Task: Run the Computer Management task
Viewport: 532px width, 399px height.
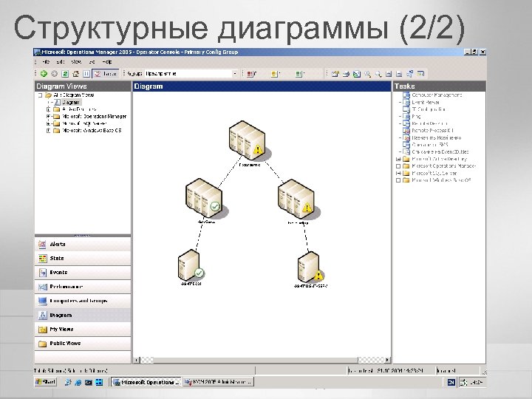Action: pos(437,95)
